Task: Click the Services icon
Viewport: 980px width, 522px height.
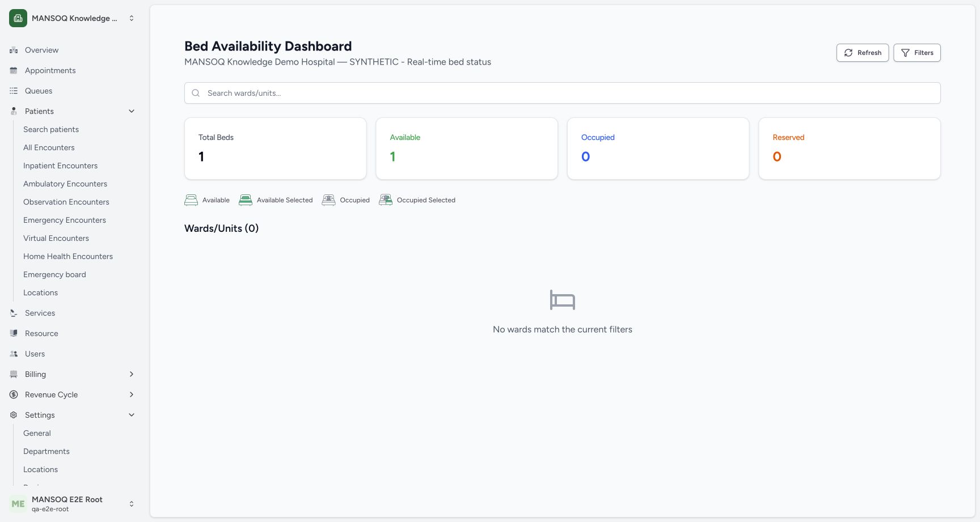Action: (x=14, y=313)
